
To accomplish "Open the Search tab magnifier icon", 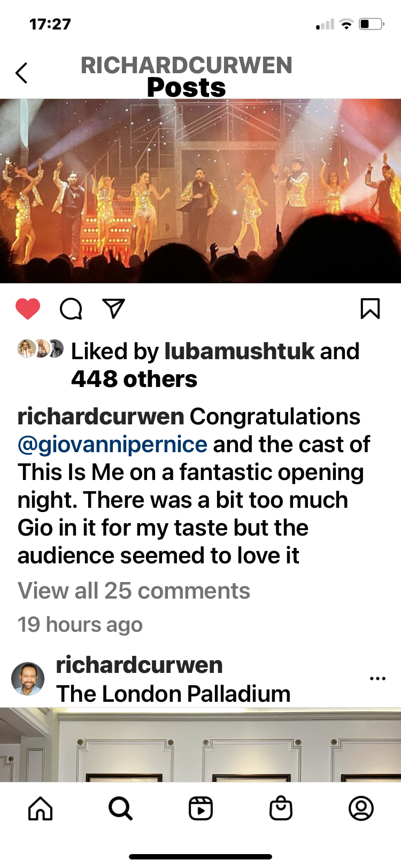I will [x=121, y=808].
